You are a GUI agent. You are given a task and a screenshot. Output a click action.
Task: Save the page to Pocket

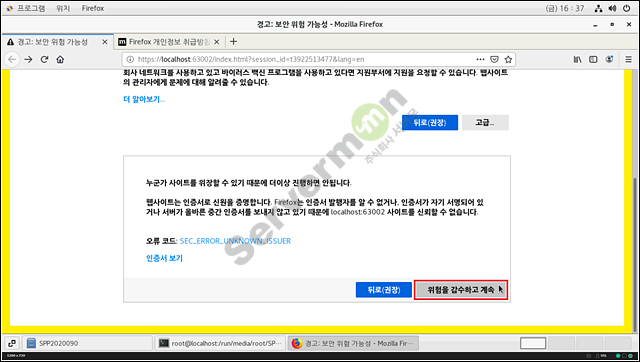494,60
